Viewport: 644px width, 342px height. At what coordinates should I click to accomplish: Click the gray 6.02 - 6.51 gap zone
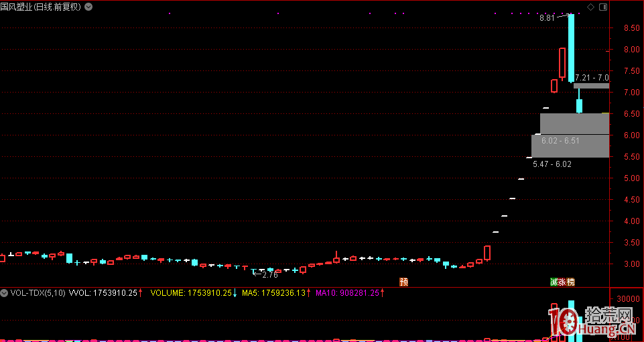click(574, 124)
